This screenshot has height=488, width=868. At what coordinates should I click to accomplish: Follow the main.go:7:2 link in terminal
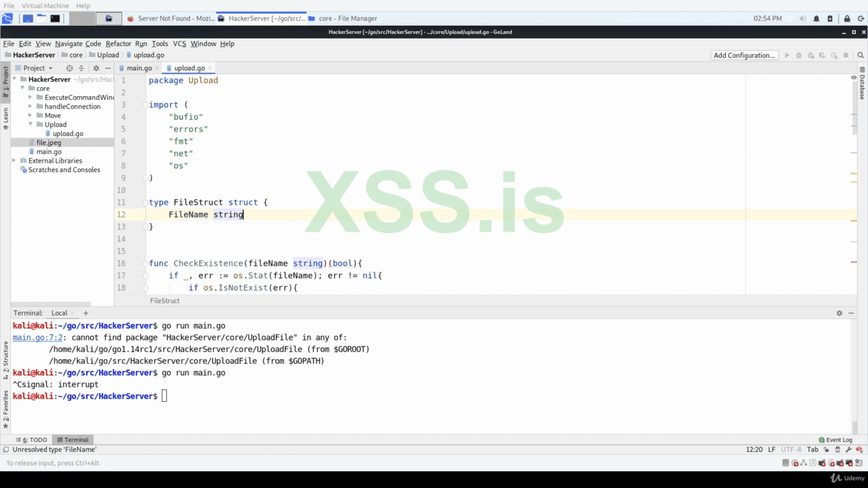pyautogui.click(x=37, y=338)
